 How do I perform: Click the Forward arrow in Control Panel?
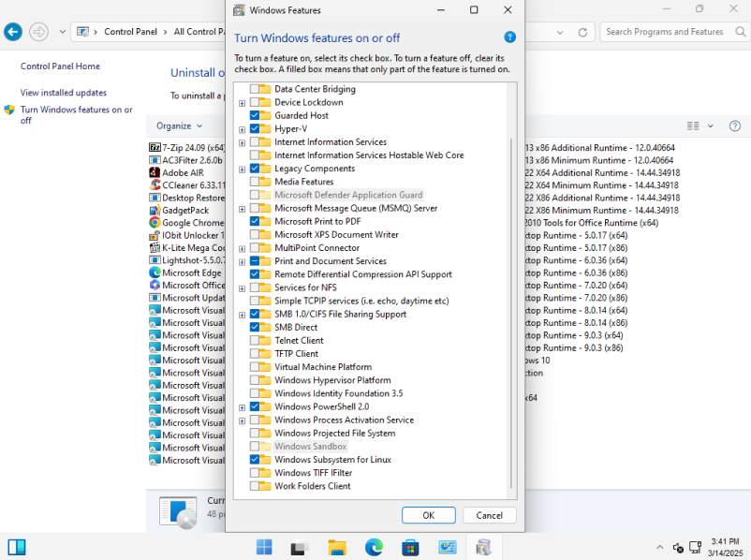pos(38,32)
